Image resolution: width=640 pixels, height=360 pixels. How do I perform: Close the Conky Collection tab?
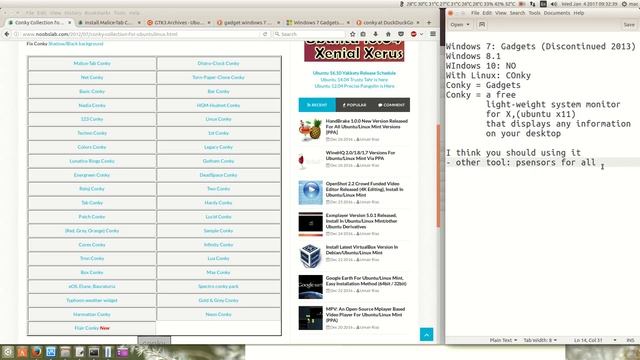click(70, 22)
